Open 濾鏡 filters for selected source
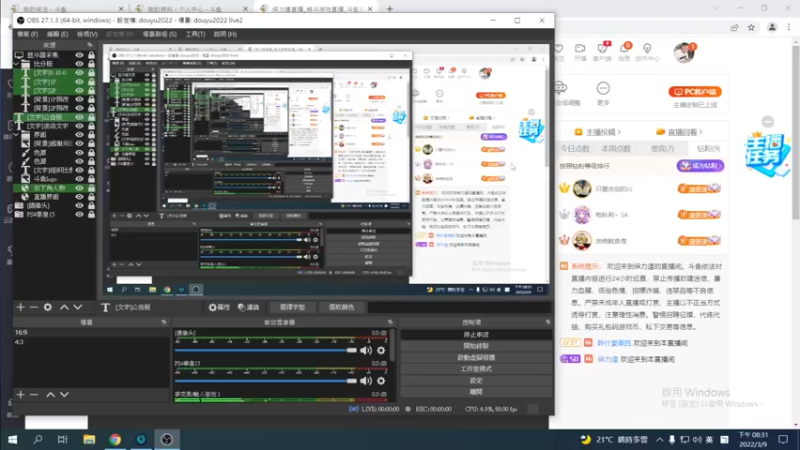 248,307
